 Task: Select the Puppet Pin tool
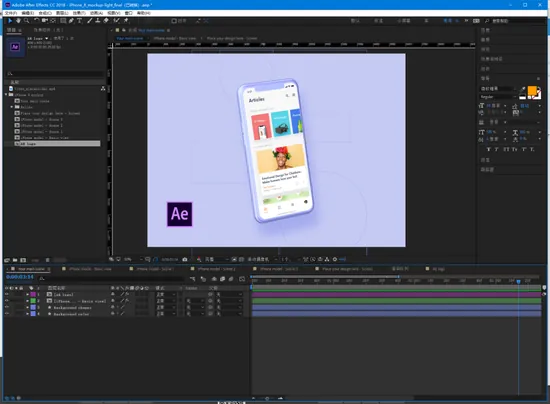click(x=126, y=21)
